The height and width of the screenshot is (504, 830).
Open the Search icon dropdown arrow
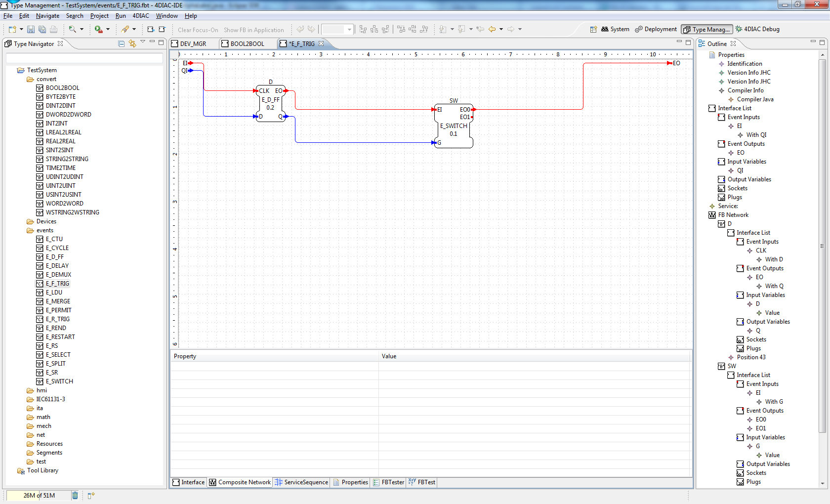coord(82,30)
